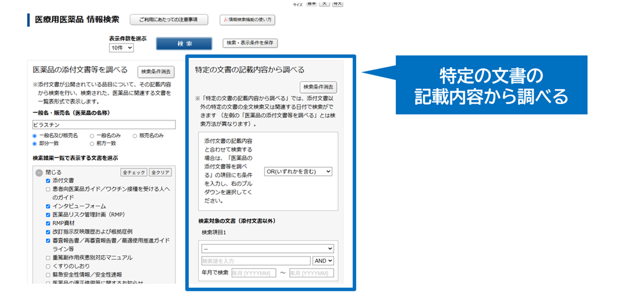Uncheck RMP資材 checkbox
Viewport: 644px width, 303px height.
click(48, 224)
